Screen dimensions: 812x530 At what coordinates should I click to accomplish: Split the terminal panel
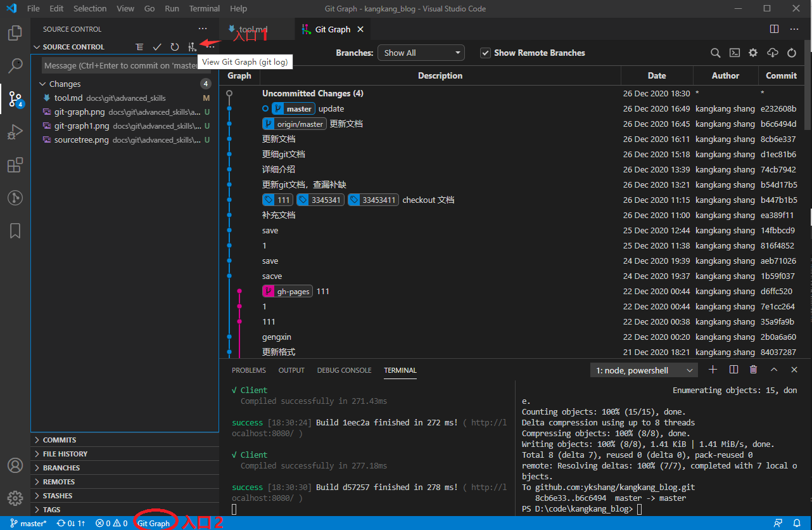point(733,370)
